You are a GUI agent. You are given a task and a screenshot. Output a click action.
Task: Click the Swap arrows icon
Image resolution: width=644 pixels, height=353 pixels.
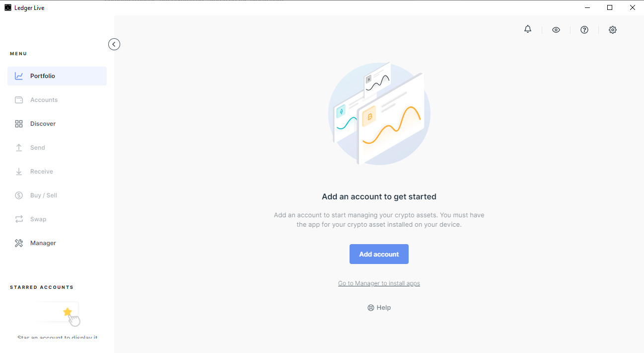(19, 219)
